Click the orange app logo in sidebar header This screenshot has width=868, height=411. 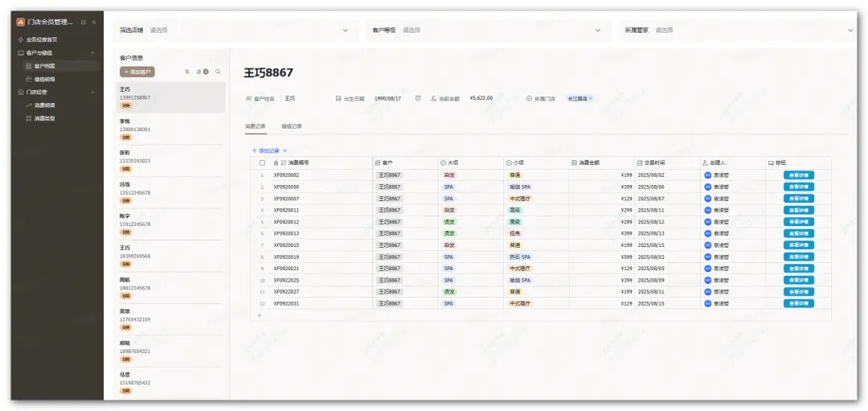click(20, 23)
